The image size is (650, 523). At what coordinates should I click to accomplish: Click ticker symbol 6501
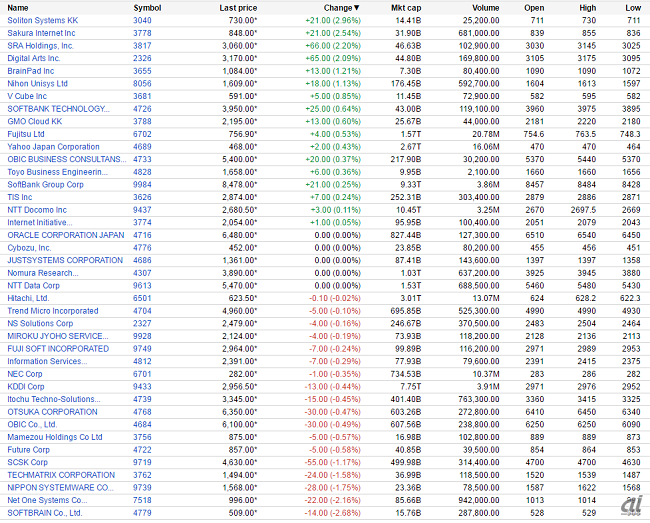click(x=142, y=298)
